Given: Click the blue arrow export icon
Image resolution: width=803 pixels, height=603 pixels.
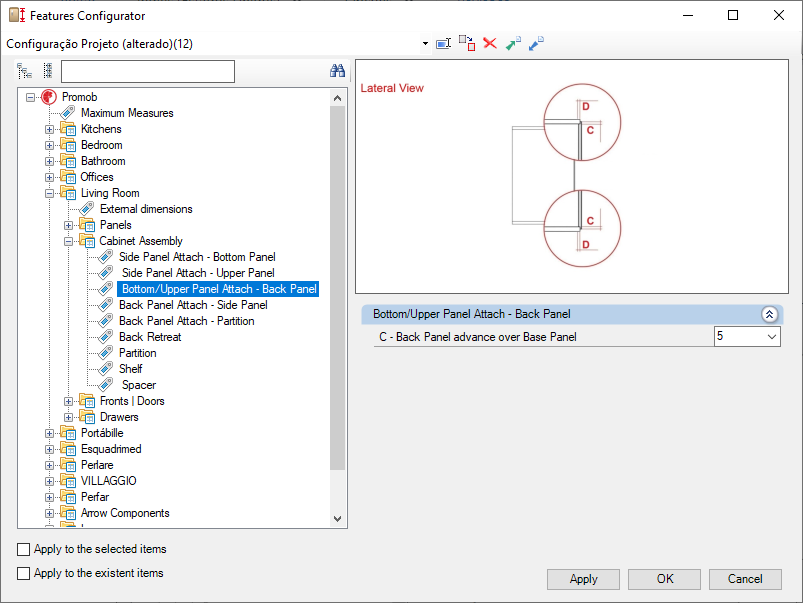Looking at the screenshot, I should 536,44.
